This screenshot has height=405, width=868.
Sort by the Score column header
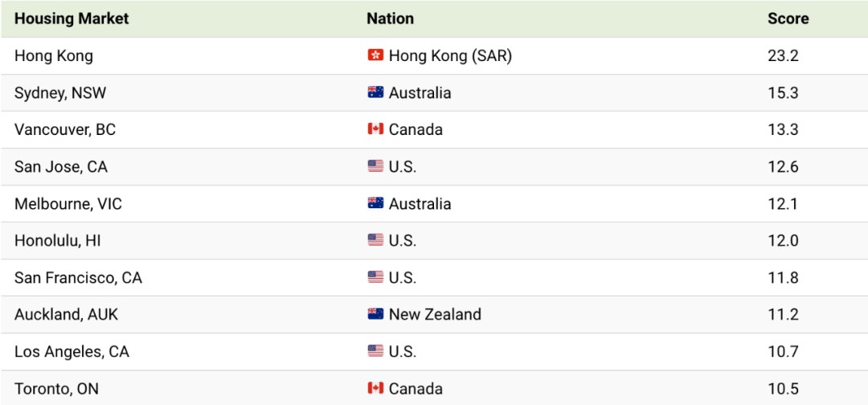pyautogui.click(x=788, y=18)
